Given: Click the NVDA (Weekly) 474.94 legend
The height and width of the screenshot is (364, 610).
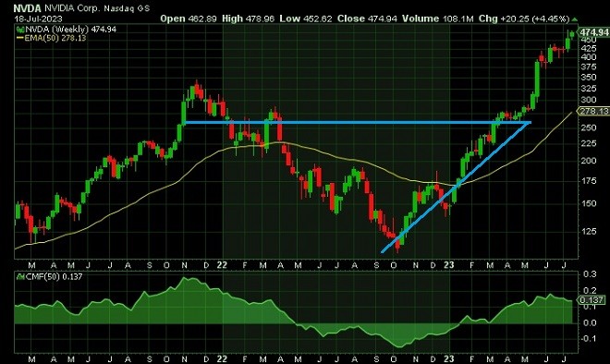Looking at the screenshot, I should tap(70, 30).
